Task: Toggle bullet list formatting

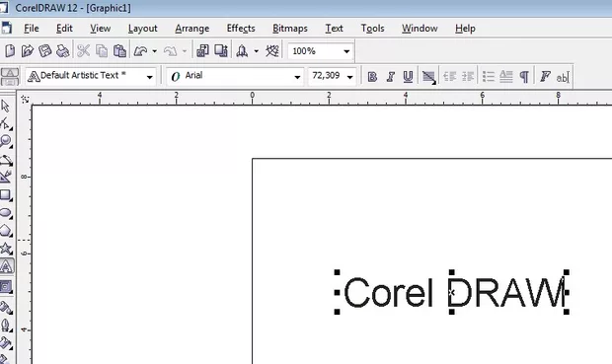Action: pos(489,77)
